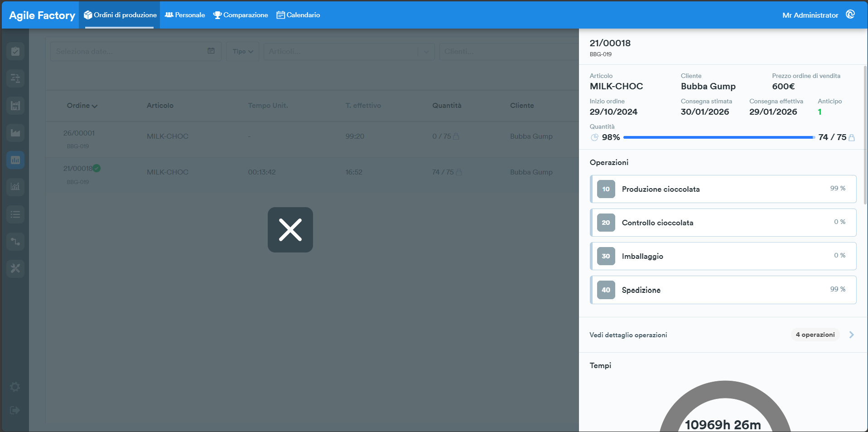Click the pie chart icon beside 98%
868x432 pixels.
(x=594, y=137)
